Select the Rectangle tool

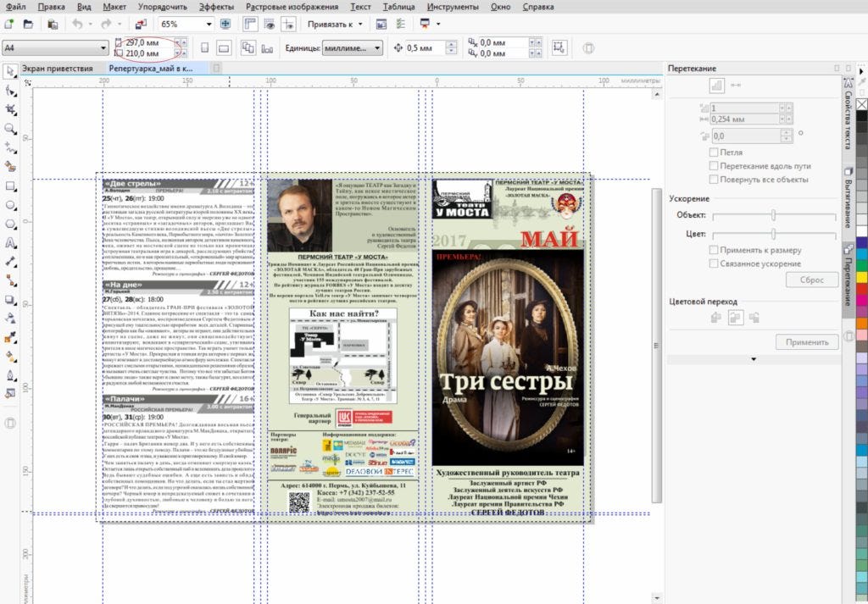pos(10,186)
